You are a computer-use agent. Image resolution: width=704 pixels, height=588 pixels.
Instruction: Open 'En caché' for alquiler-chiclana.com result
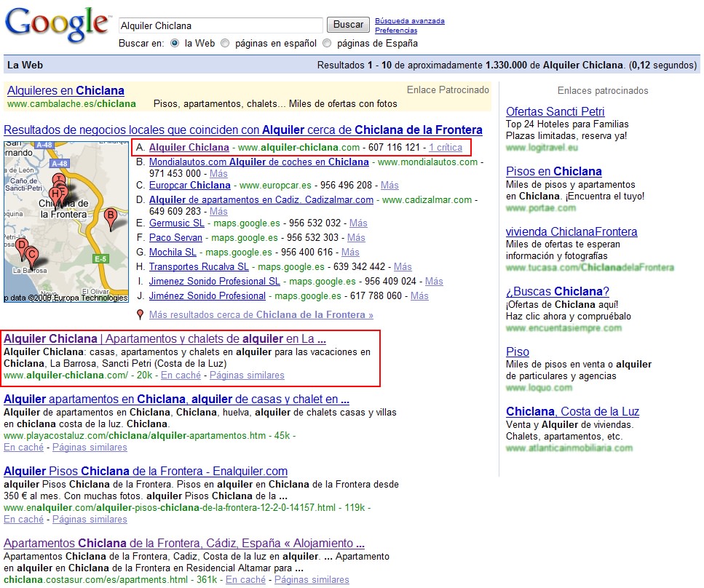181,376
